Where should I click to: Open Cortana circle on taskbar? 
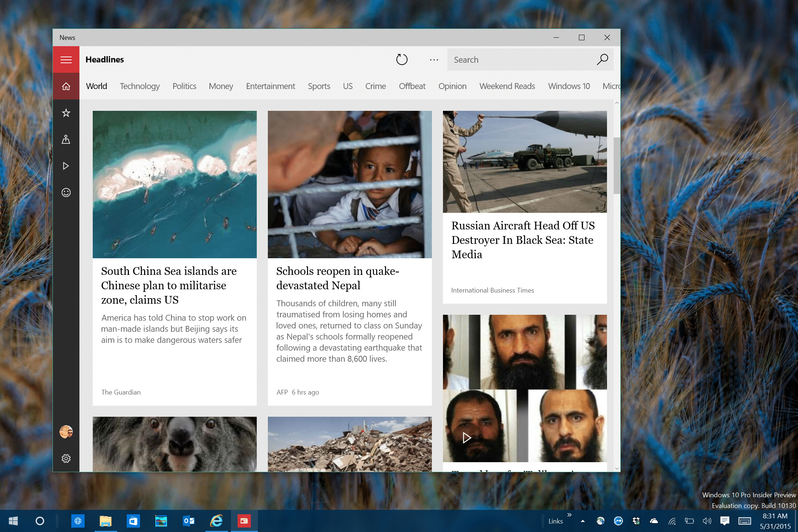[40, 521]
